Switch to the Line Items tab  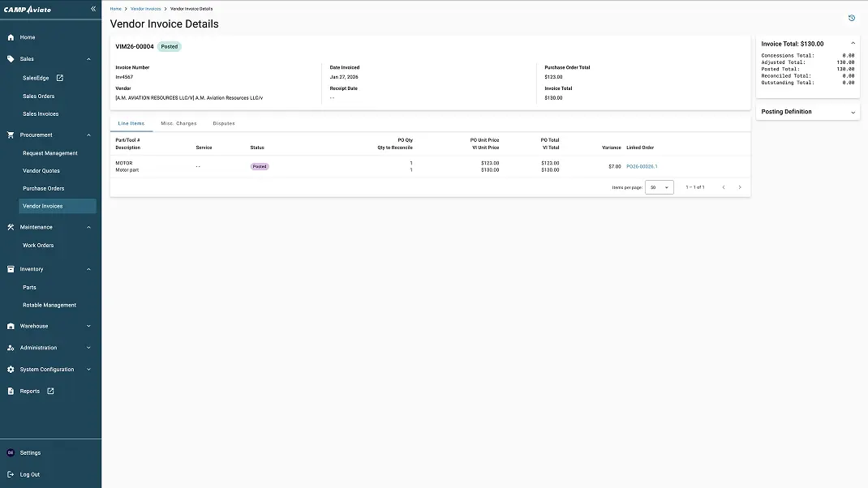pos(131,123)
